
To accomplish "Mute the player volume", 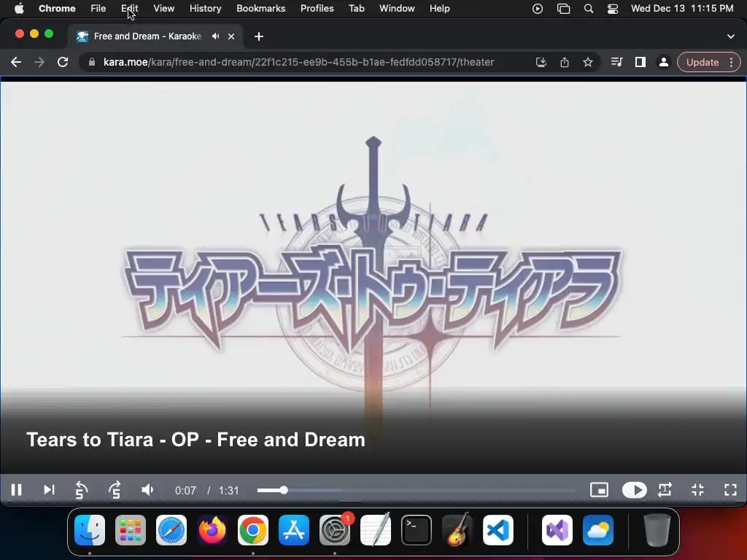I will click(x=147, y=490).
